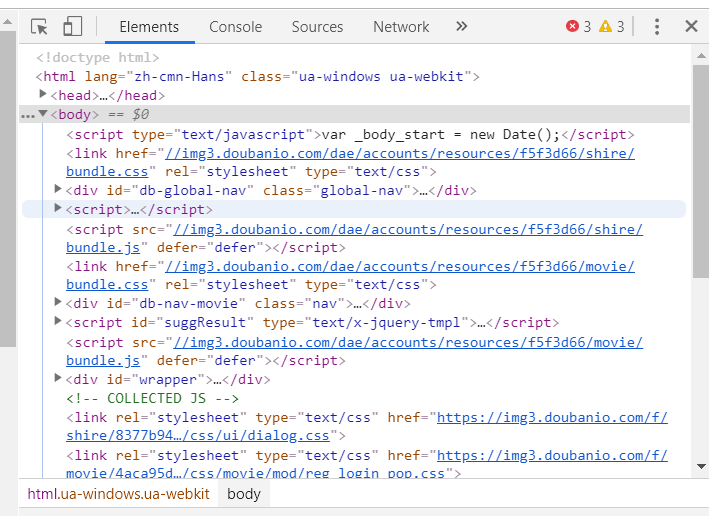The image size is (709, 516).
Task: Open the reg_login_pop.css stylesheet link
Action: point(367,464)
